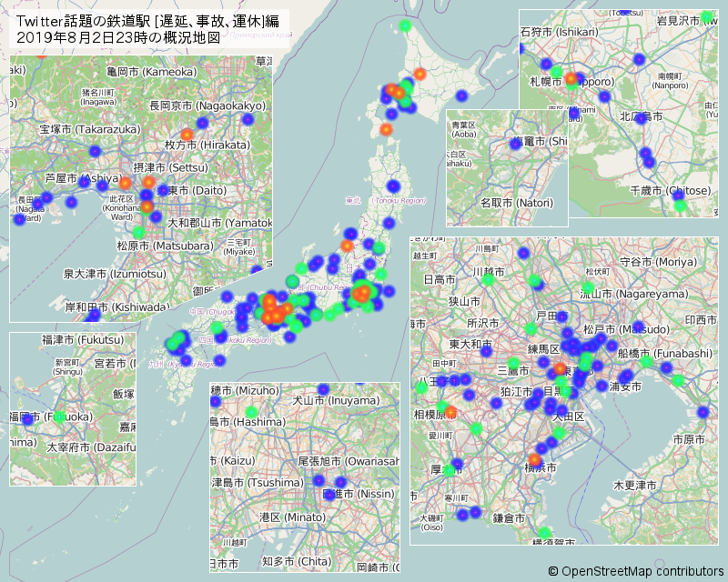Screen dimensions: 728x582
Task: Click the '南幌町 (Nanporo)' label
Action: [670, 81]
